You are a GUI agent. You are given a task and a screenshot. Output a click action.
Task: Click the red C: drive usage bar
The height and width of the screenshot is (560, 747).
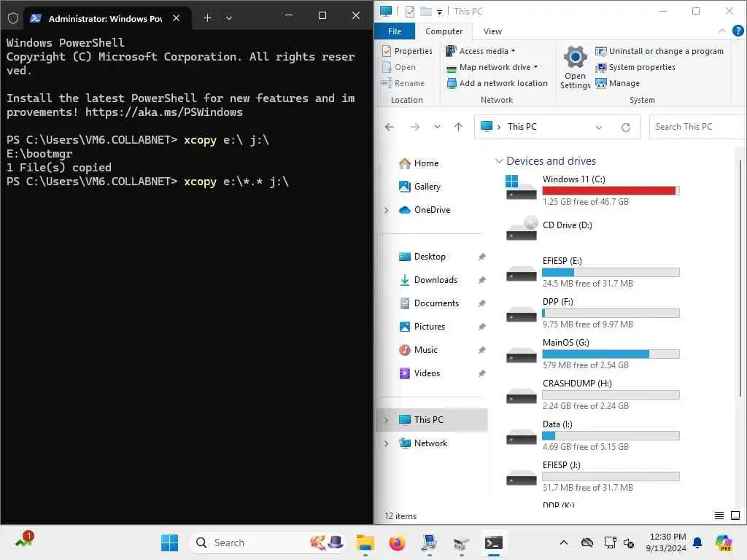(x=611, y=191)
